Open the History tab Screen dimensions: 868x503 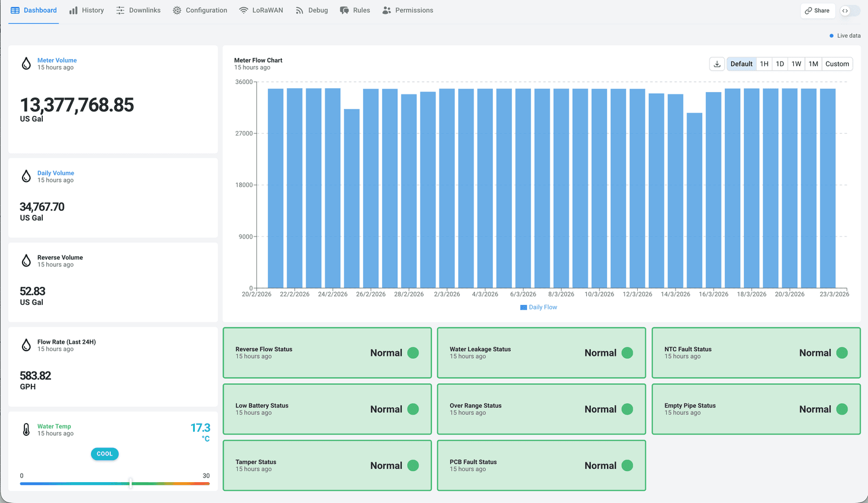86,10
